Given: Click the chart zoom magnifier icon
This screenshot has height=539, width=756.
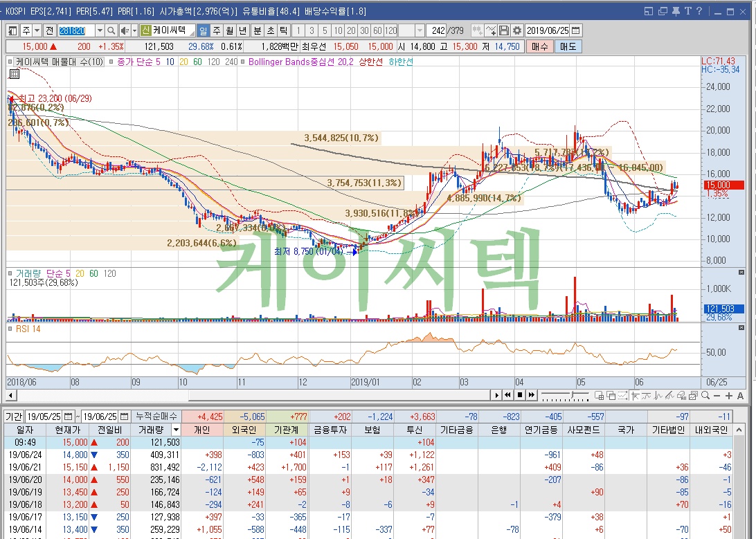Looking at the screenshot, I should pyautogui.click(x=705, y=396).
